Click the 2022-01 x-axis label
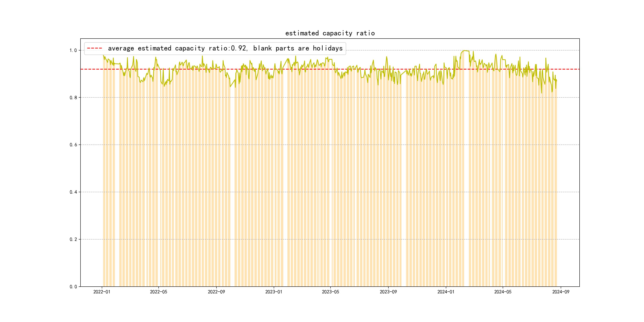The image size is (644, 322). 102,292
